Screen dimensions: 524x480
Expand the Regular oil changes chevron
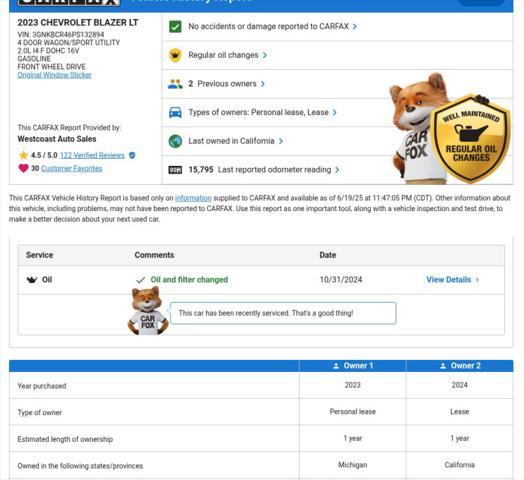coord(264,55)
